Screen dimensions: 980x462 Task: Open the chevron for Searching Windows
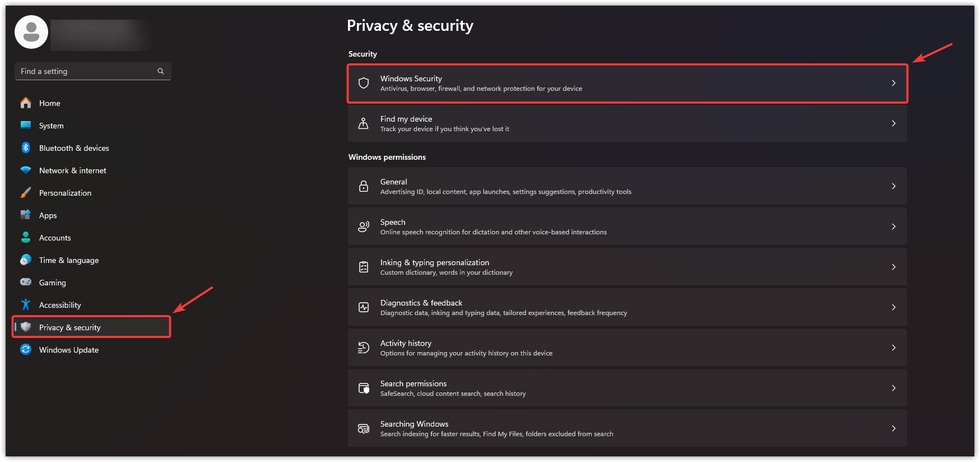click(x=894, y=428)
